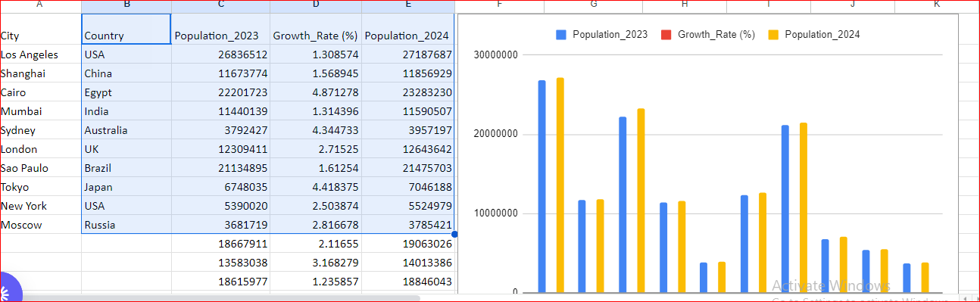Click the yellow Population_2024 legend swatch

click(x=773, y=35)
